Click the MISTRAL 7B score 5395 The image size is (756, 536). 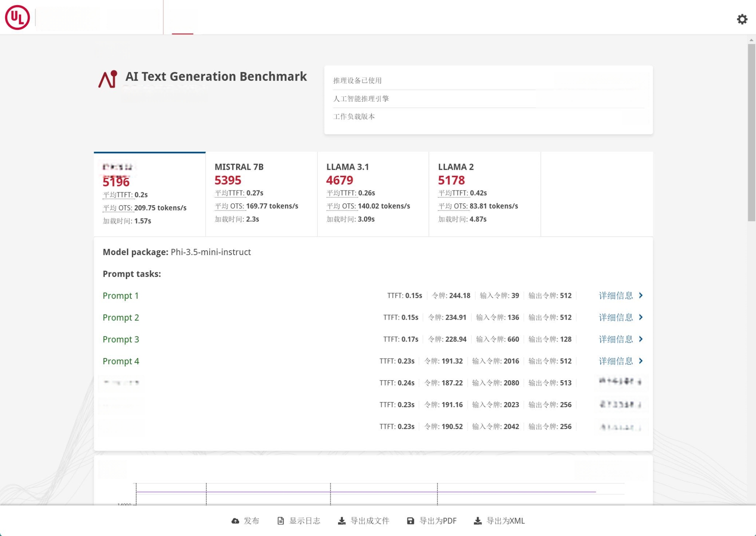click(228, 180)
